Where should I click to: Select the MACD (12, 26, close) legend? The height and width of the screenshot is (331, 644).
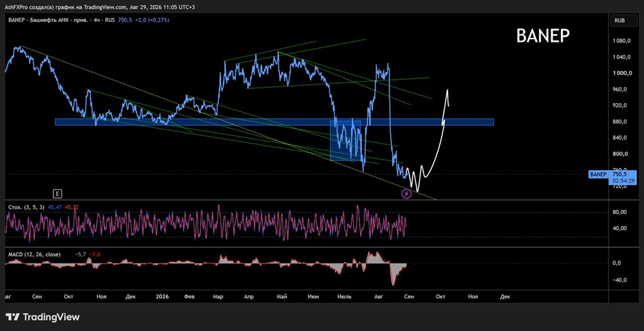pos(34,254)
